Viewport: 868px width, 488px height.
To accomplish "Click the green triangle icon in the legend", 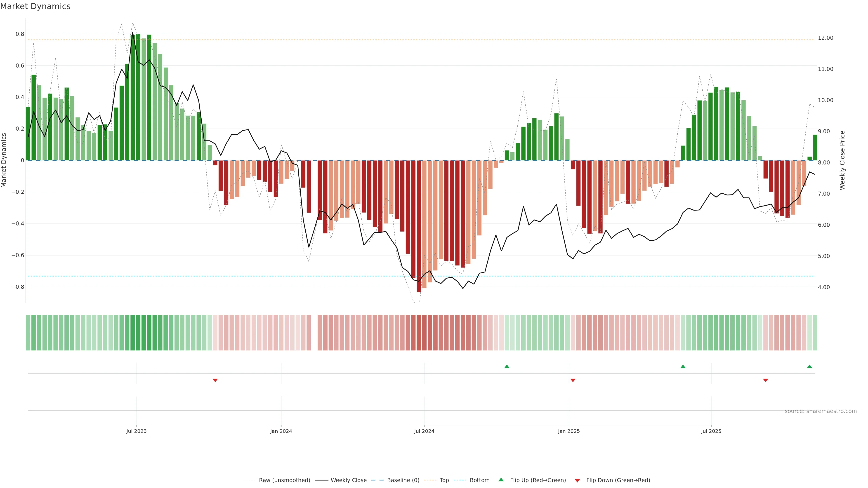I will click(501, 480).
